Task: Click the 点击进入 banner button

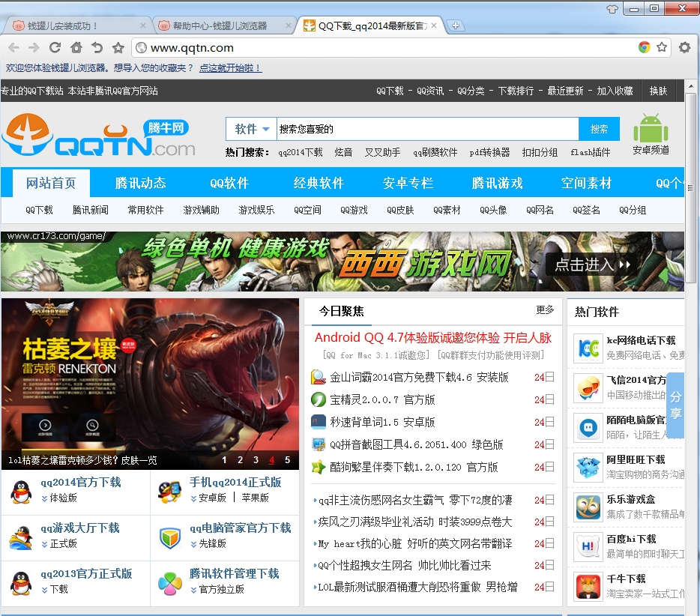Action: (592, 265)
